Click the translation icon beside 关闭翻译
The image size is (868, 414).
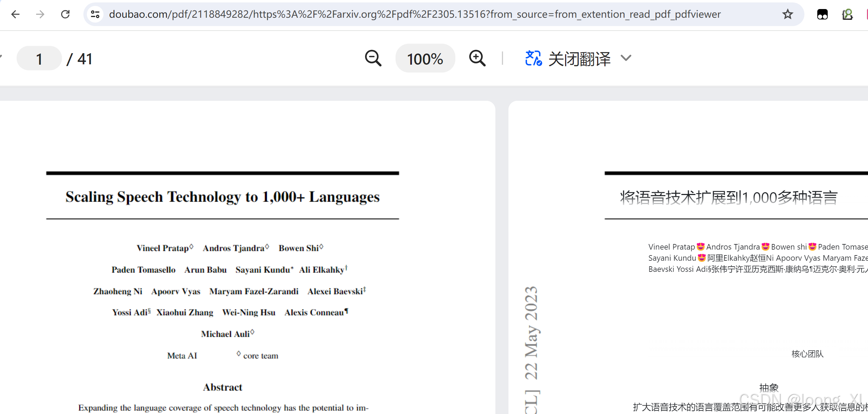click(533, 58)
